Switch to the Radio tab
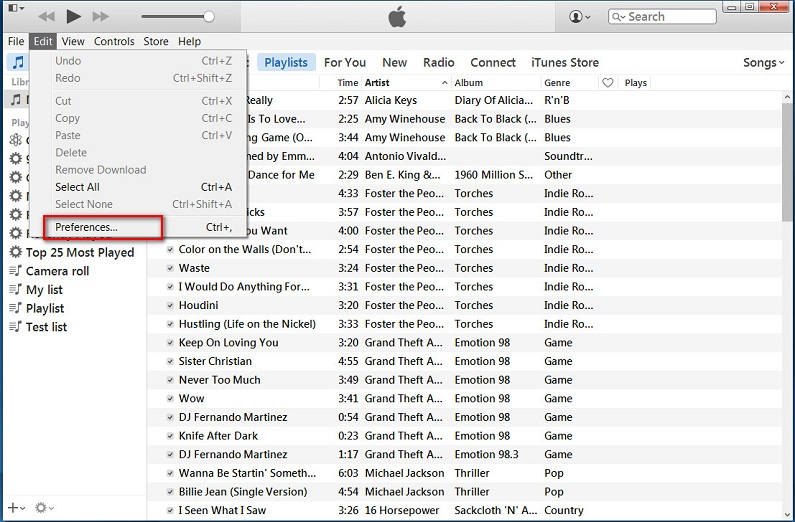 pos(439,62)
